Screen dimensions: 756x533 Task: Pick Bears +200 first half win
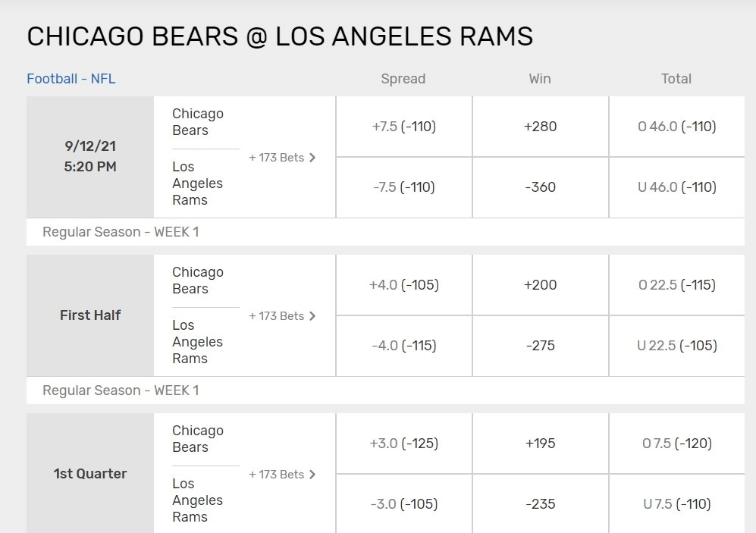[x=541, y=285]
